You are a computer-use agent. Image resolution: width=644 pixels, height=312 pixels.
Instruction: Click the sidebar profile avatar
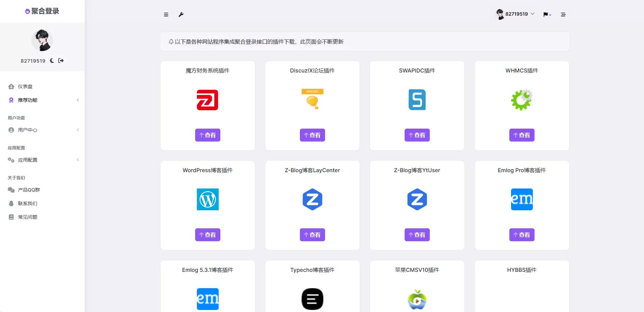[x=42, y=40]
